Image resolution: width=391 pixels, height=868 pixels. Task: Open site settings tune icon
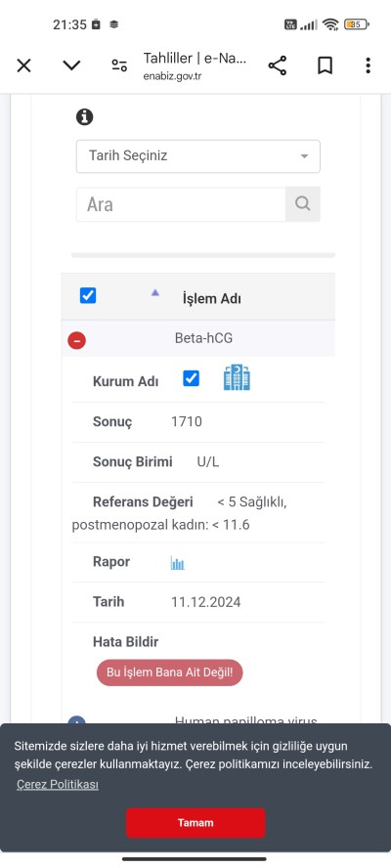(119, 65)
